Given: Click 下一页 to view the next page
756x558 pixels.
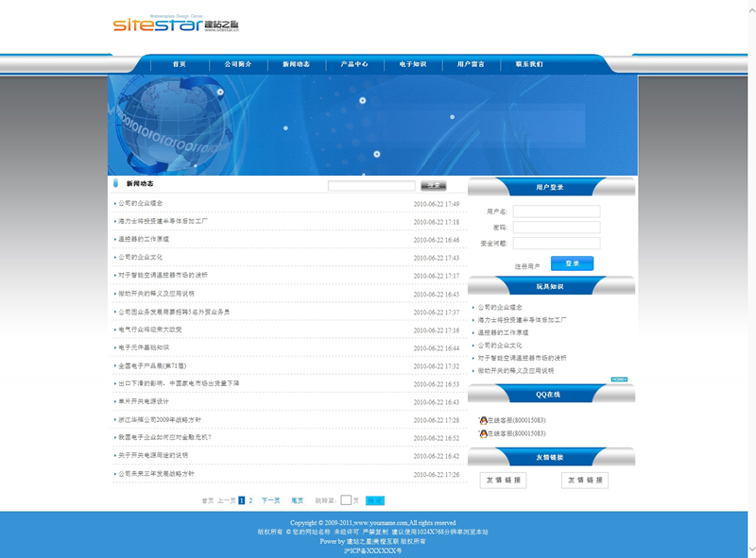Looking at the screenshot, I should tap(270, 500).
